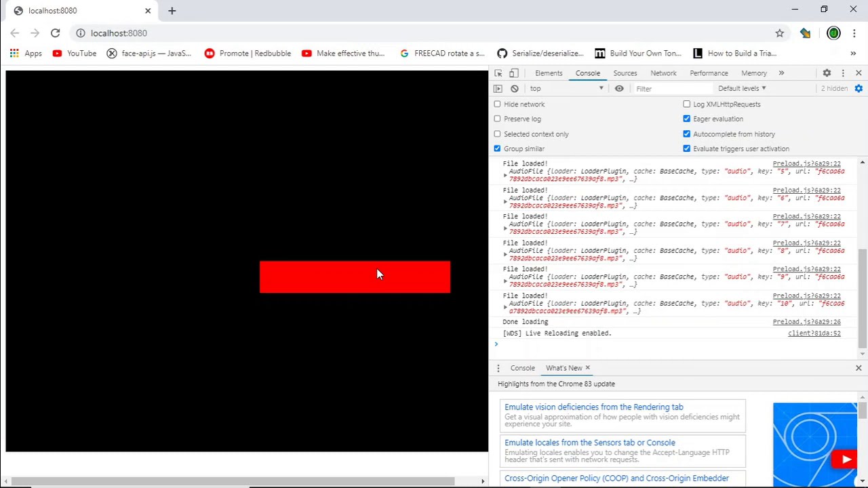Show more bookmarks chevron

pyautogui.click(x=853, y=54)
